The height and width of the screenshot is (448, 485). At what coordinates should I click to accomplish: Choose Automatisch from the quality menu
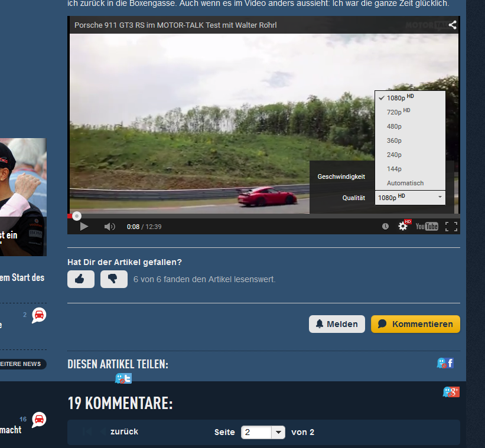pyautogui.click(x=405, y=183)
